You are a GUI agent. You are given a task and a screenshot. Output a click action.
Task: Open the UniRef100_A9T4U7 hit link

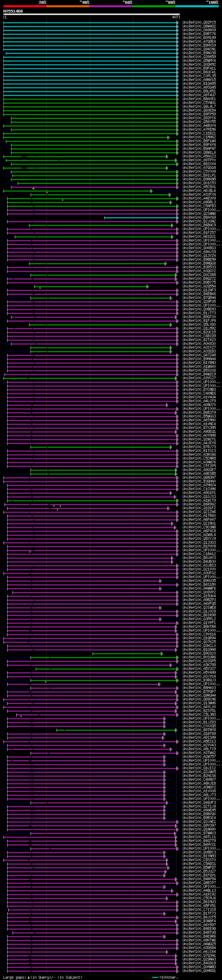pos(199,96)
